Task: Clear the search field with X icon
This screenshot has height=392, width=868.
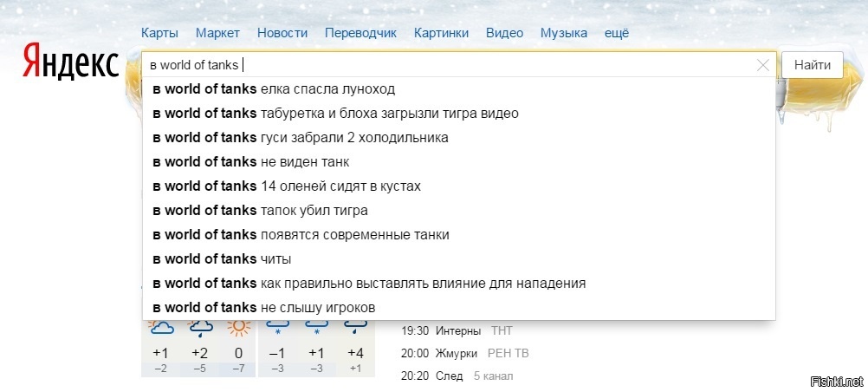Action: click(763, 65)
